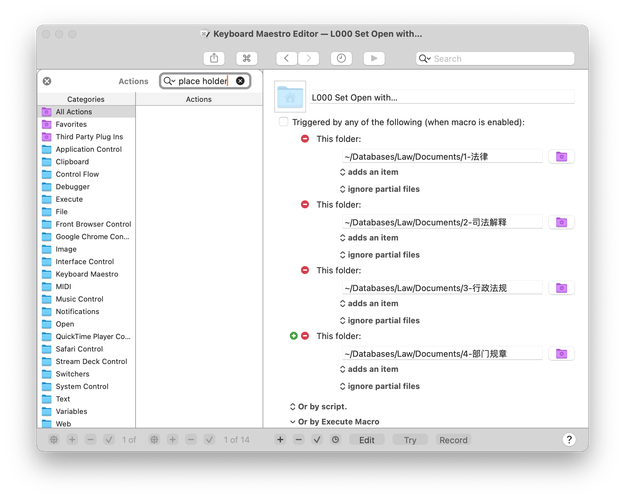
Task: Open the Actions search magnifier menu
Action: click(169, 81)
